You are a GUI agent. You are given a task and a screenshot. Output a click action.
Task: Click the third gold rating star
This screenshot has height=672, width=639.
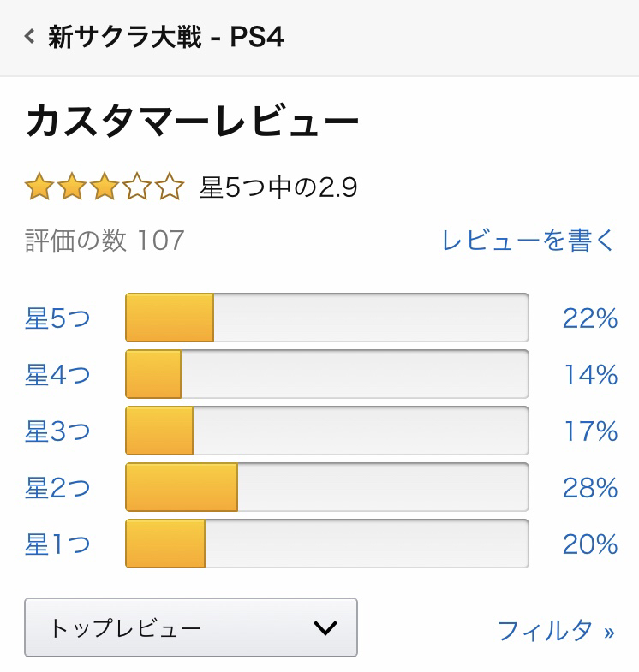click(105, 187)
